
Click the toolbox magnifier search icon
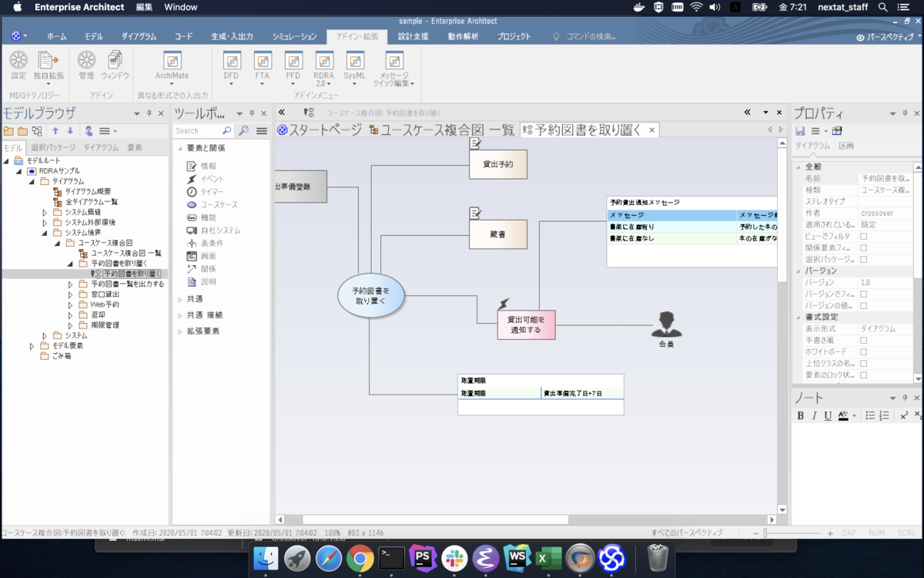243,131
